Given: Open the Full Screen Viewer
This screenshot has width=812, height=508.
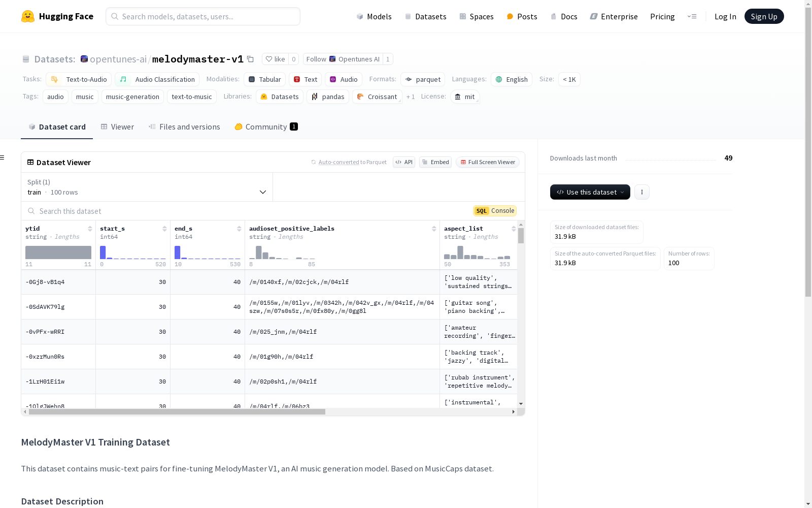Looking at the screenshot, I should pyautogui.click(x=488, y=162).
